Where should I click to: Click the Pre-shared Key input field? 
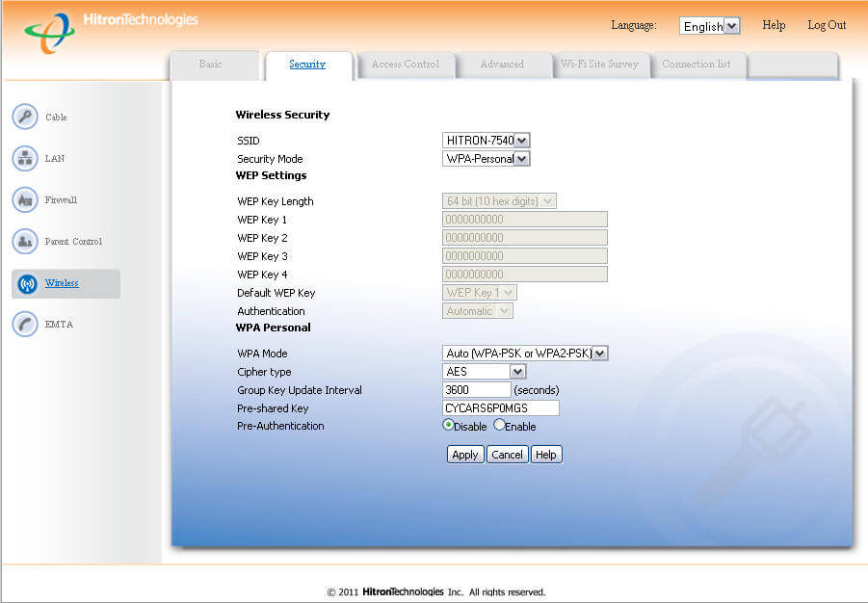(500, 408)
